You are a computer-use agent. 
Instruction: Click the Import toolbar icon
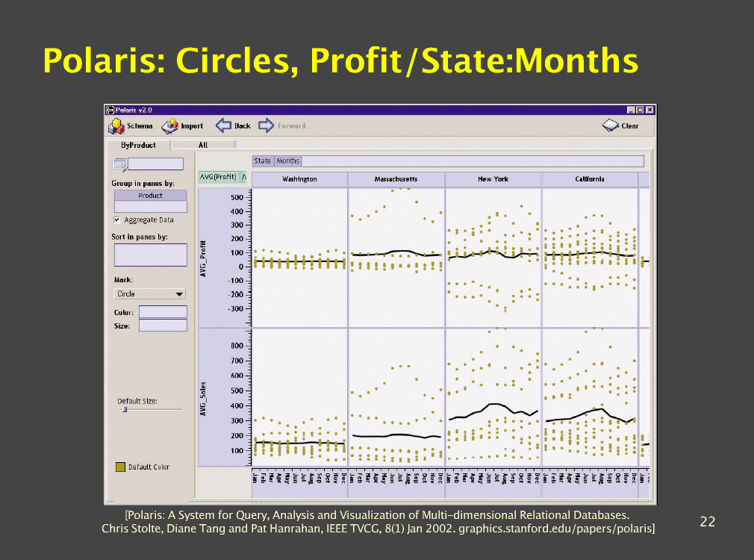pos(169,126)
